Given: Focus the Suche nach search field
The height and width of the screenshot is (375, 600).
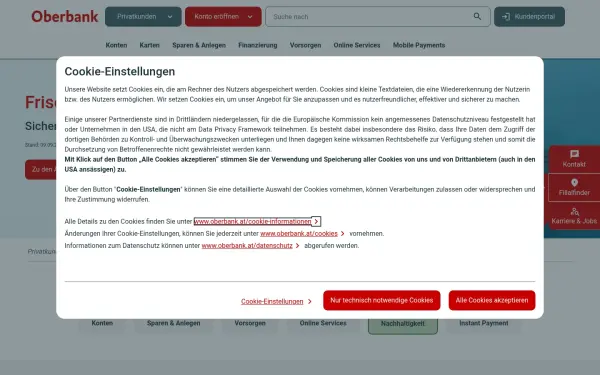Looking at the screenshot, I should (378, 16).
